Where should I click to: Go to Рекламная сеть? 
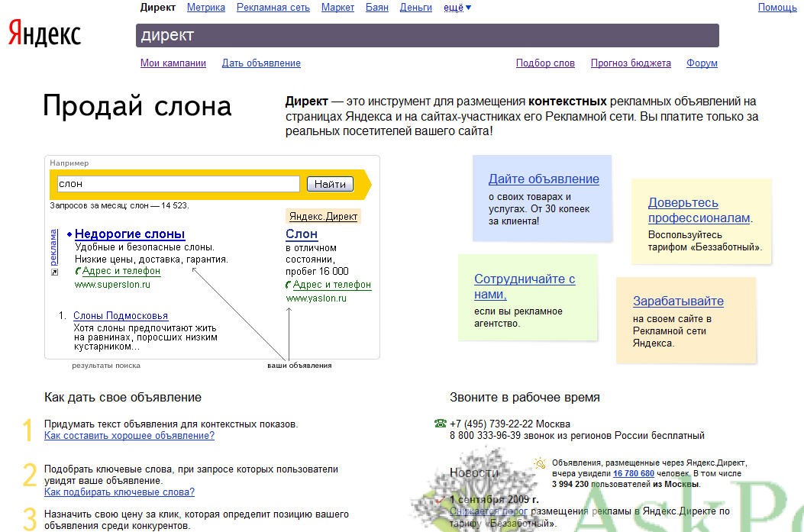coord(273,8)
